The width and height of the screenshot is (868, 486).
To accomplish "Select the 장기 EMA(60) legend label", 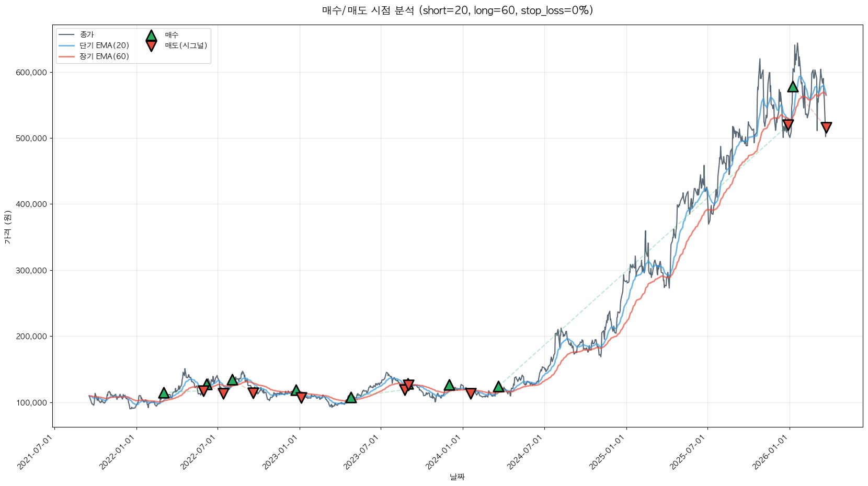I will (x=104, y=56).
